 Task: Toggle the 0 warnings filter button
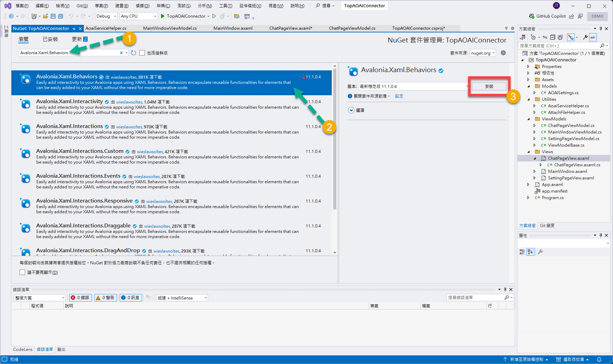tap(105, 298)
